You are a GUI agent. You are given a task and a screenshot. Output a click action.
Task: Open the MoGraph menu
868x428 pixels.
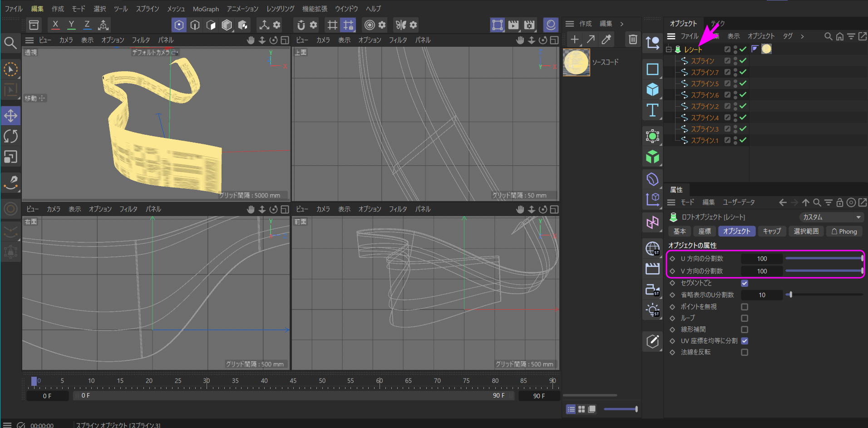pos(206,9)
